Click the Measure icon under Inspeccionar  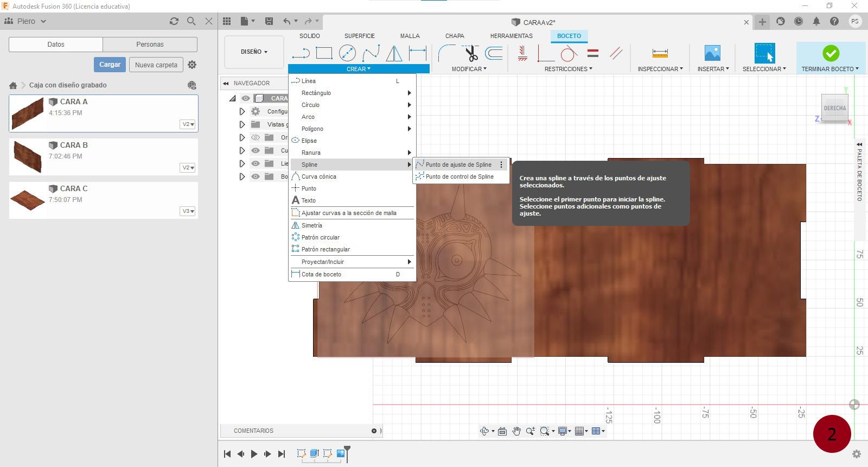click(660, 53)
